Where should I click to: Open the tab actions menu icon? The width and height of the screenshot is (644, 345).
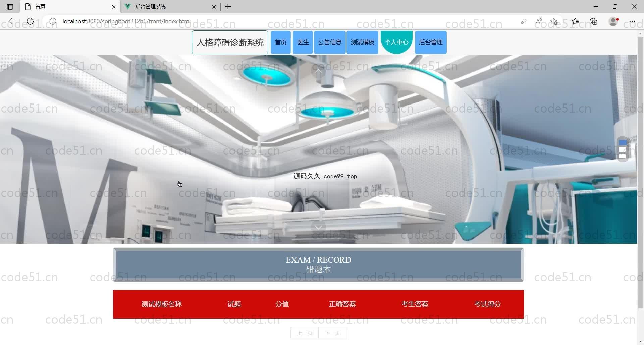(10, 7)
